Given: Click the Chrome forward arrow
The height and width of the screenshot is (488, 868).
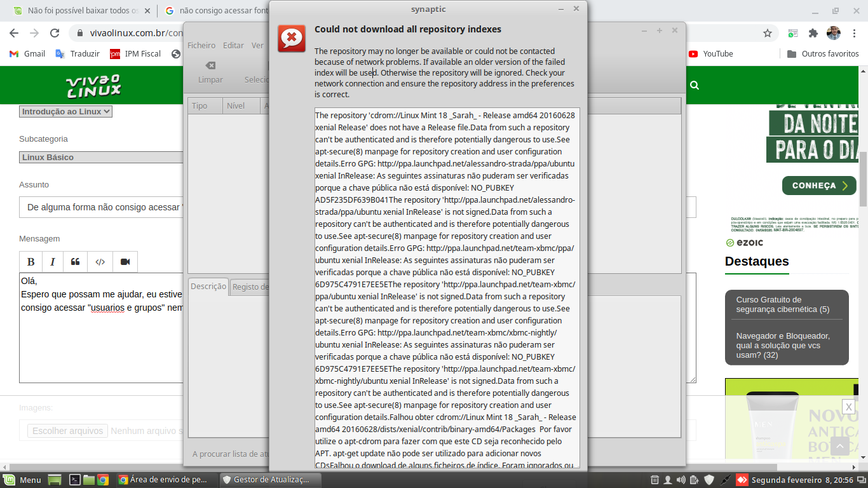Looking at the screenshot, I should tap(34, 33).
